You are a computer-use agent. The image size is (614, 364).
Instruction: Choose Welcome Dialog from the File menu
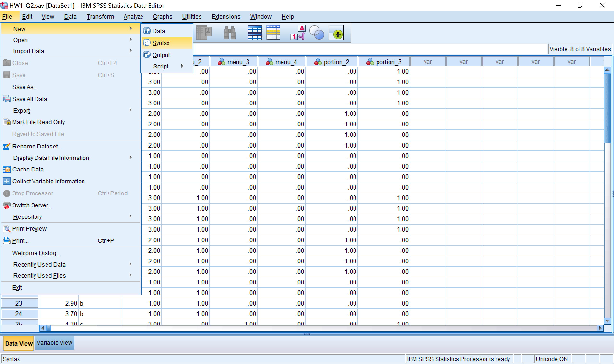(36, 253)
